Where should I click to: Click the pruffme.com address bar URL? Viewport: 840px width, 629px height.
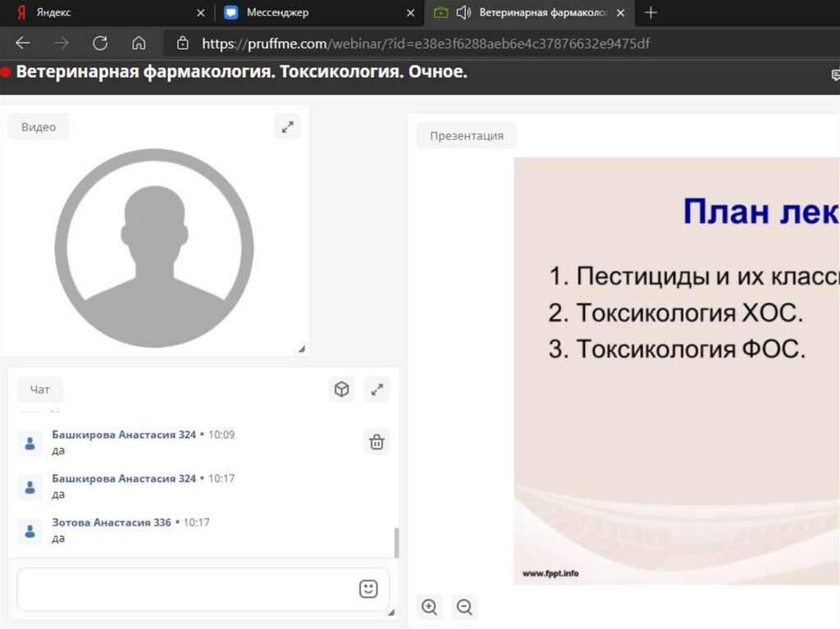point(427,43)
